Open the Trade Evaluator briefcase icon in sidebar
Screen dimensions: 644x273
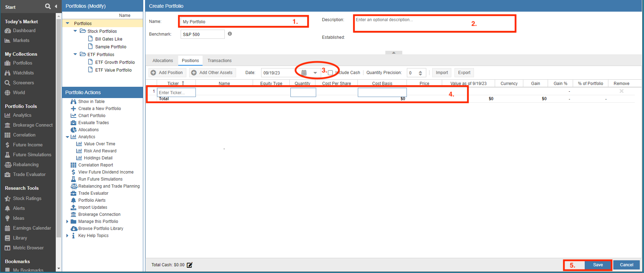(x=7, y=175)
